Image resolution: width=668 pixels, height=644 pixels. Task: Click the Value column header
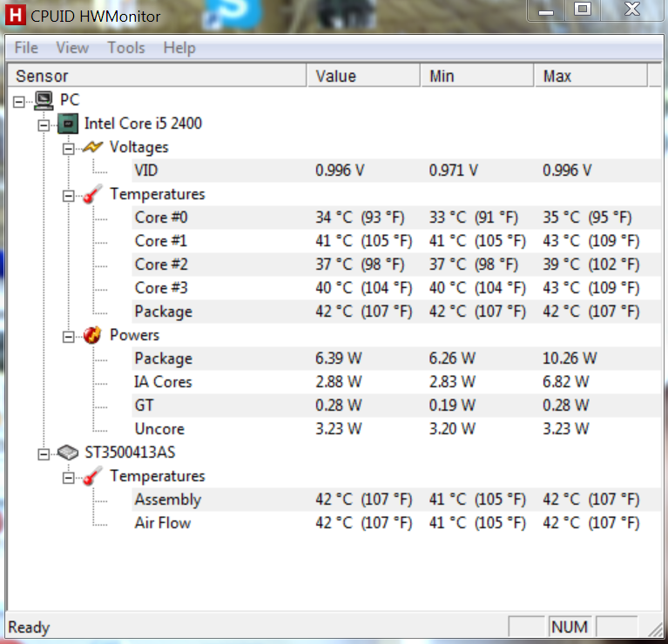click(x=364, y=77)
